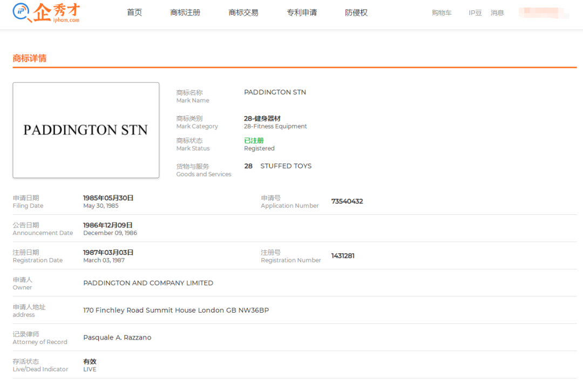This screenshot has height=392, width=583.
Task: Click the blurred user account name
Action: [x=543, y=12]
